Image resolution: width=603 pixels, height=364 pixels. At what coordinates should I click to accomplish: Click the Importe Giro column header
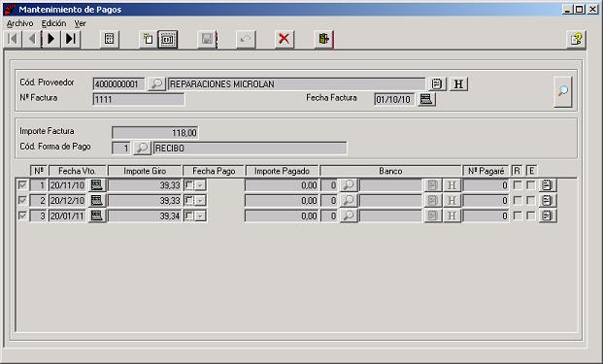145,171
